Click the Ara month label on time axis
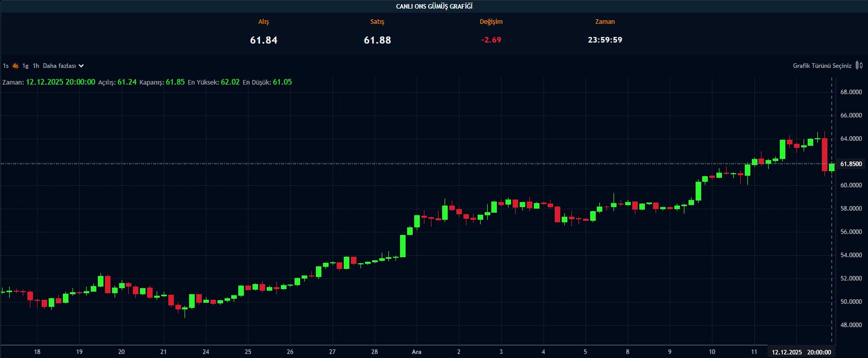This screenshot has width=868, height=358. point(416,352)
